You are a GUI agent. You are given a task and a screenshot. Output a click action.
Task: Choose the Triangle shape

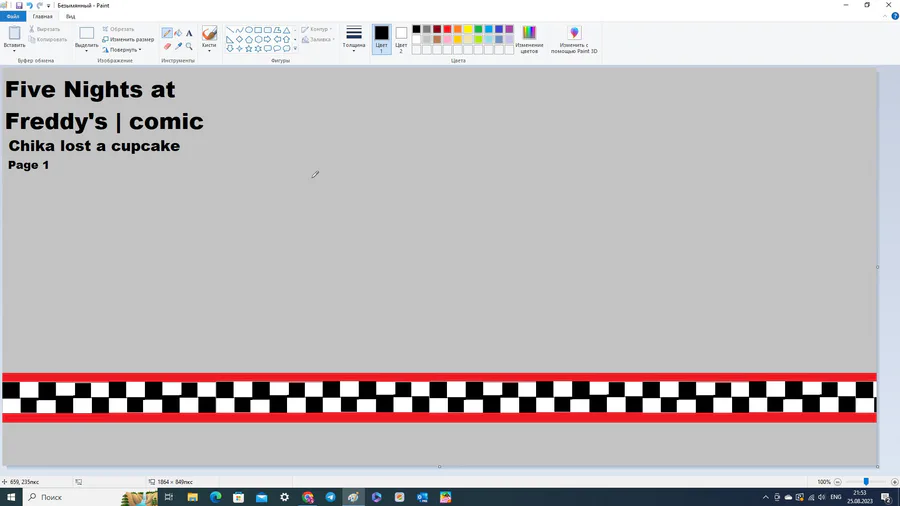pos(286,30)
